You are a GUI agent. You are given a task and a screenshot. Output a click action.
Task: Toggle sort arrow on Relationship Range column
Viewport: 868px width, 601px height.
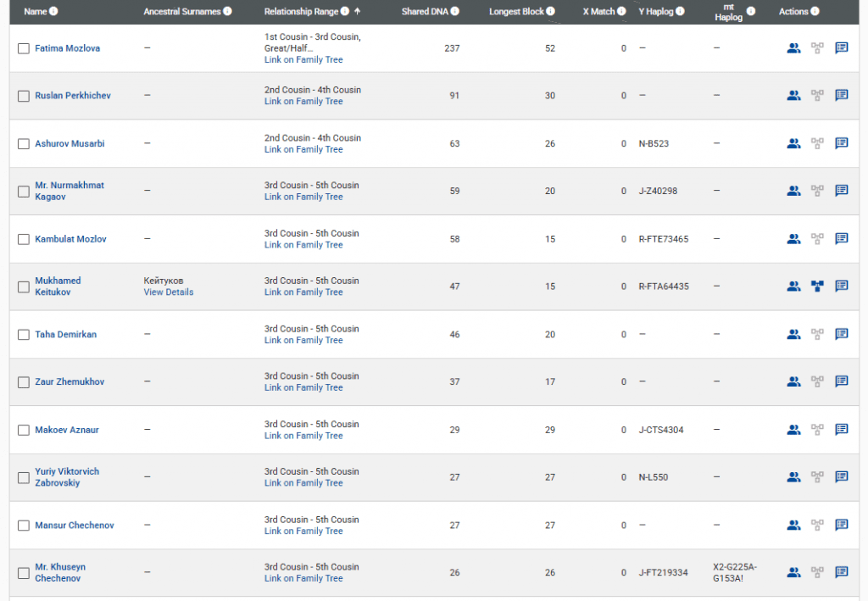[x=357, y=12]
